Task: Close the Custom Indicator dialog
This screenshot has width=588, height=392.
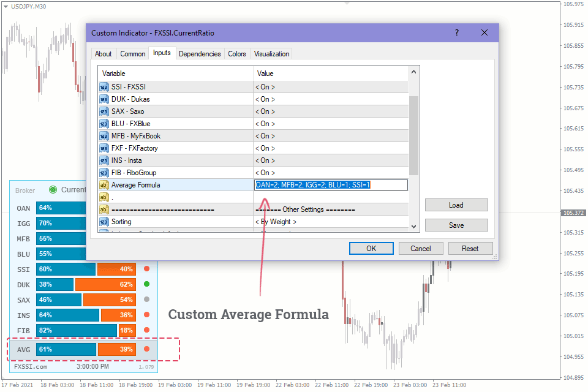Action: point(484,32)
